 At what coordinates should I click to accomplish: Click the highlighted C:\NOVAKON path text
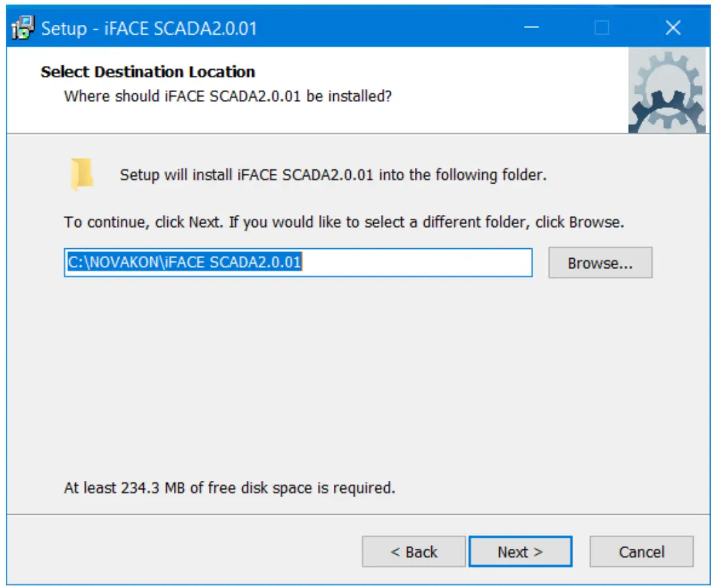click(x=184, y=263)
